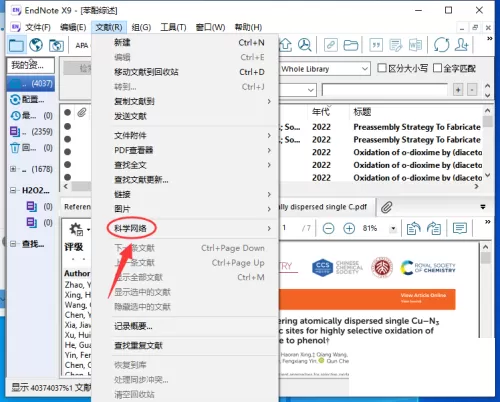Select recently added group clock icon
The width and height of the screenshot is (500, 402).
click(15, 116)
